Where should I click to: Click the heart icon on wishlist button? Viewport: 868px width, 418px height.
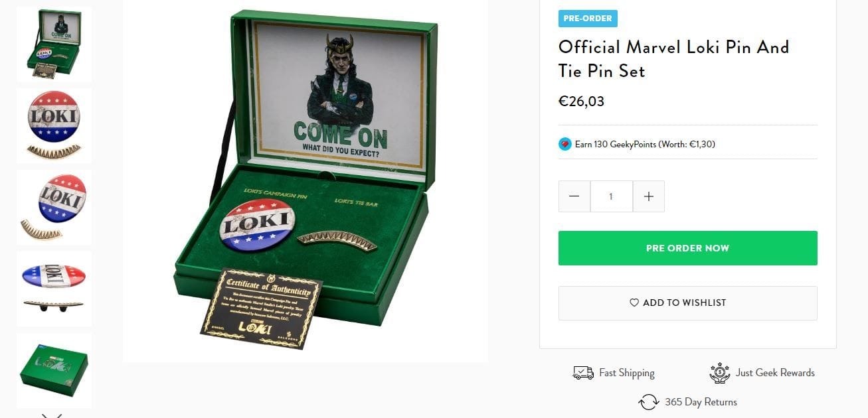tap(634, 303)
